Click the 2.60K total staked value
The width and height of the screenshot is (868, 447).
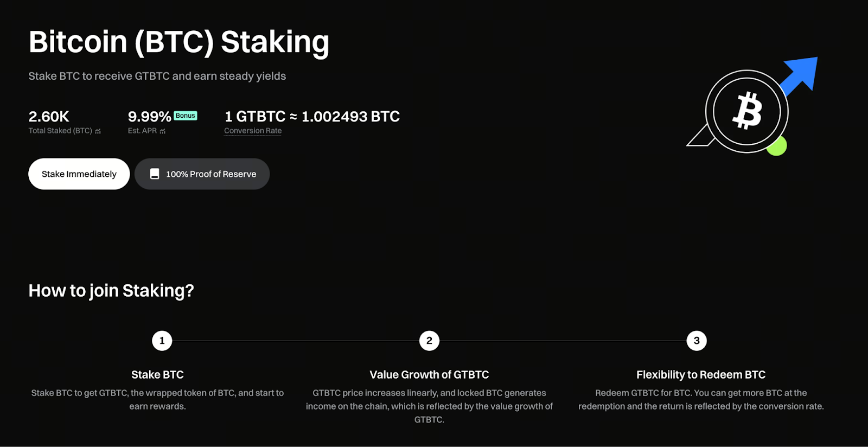click(49, 117)
